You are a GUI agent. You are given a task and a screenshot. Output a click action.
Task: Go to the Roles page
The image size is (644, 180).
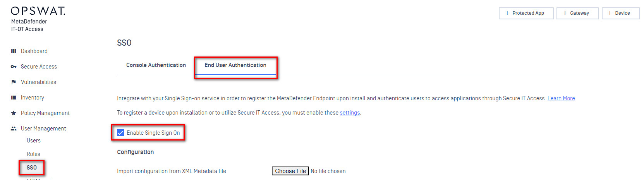tap(33, 154)
